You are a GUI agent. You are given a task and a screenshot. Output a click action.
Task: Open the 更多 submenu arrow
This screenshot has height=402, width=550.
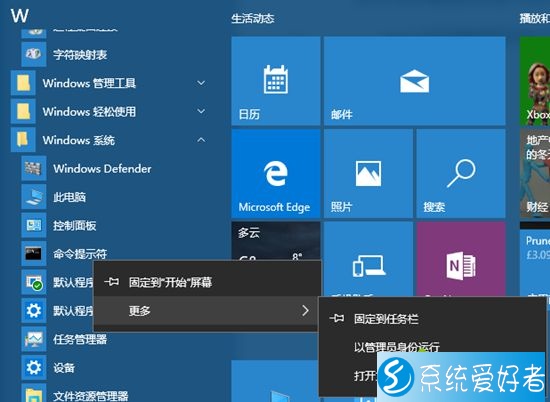[x=305, y=310]
